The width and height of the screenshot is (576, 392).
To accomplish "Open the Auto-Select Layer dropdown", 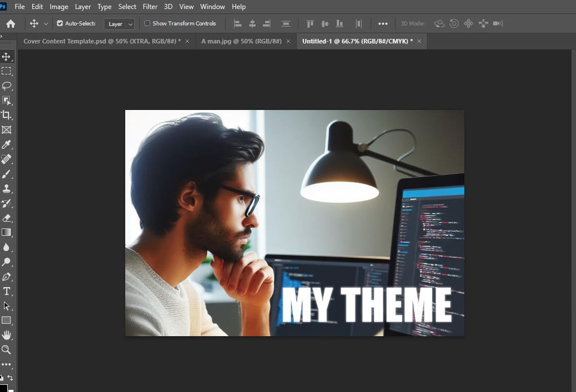I will click(120, 24).
